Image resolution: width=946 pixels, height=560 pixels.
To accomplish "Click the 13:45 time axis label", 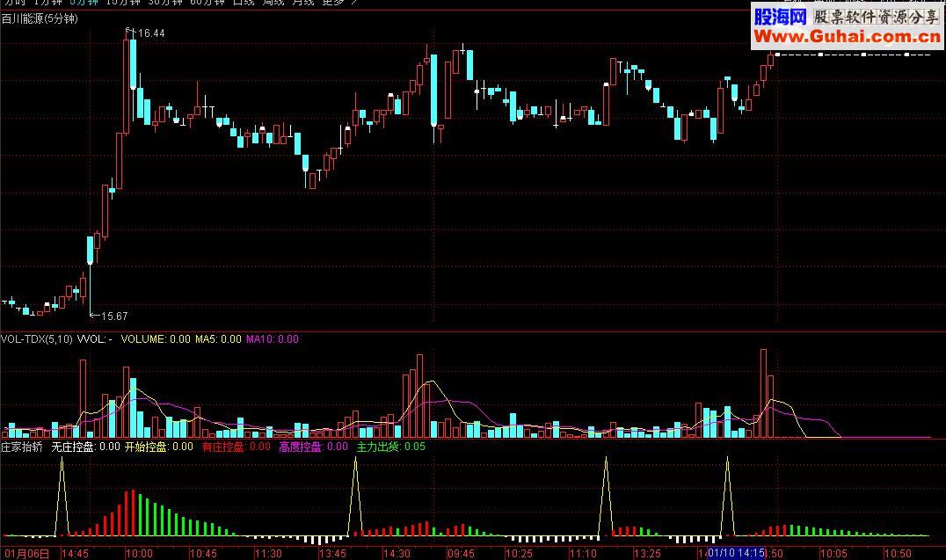I will pyautogui.click(x=332, y=553).
